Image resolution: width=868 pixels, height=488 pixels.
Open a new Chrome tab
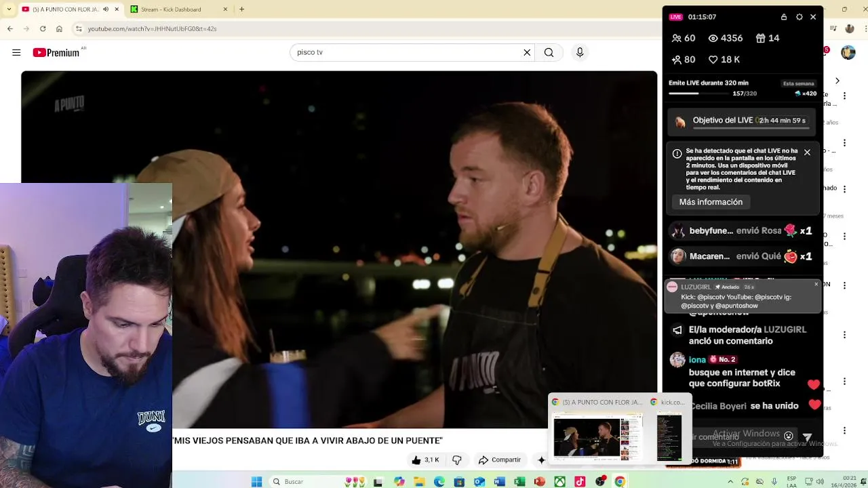(241, 9)
